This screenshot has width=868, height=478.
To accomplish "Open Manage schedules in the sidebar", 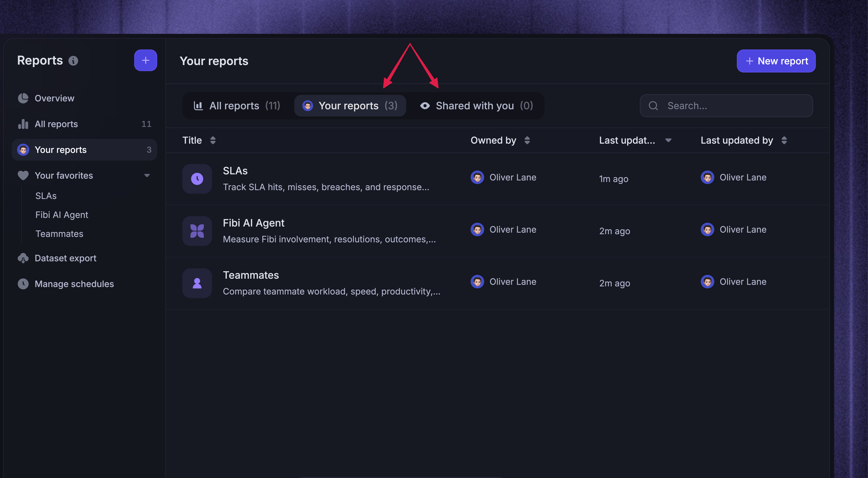I will pos(84,284).
